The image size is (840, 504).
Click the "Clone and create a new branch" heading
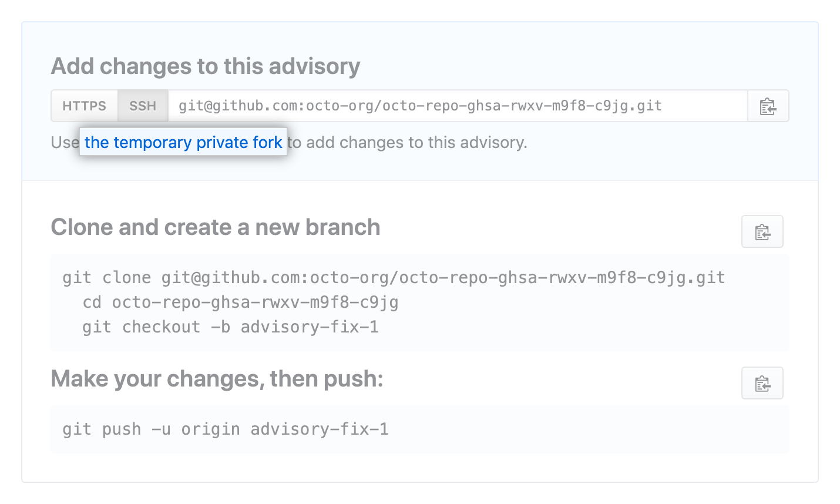(215, 227)
